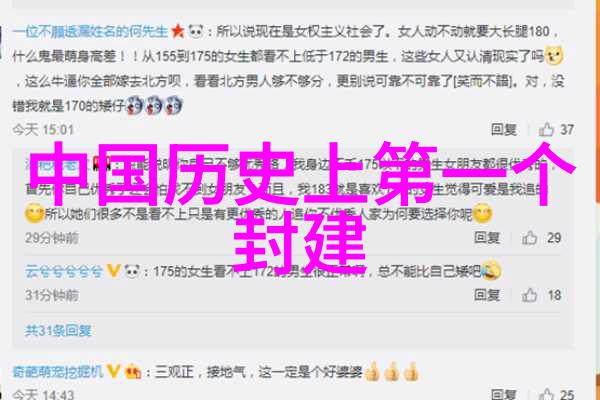Like the reply showing 18 likes
Screen dimensions: 600x400
[x=530, y=295]
